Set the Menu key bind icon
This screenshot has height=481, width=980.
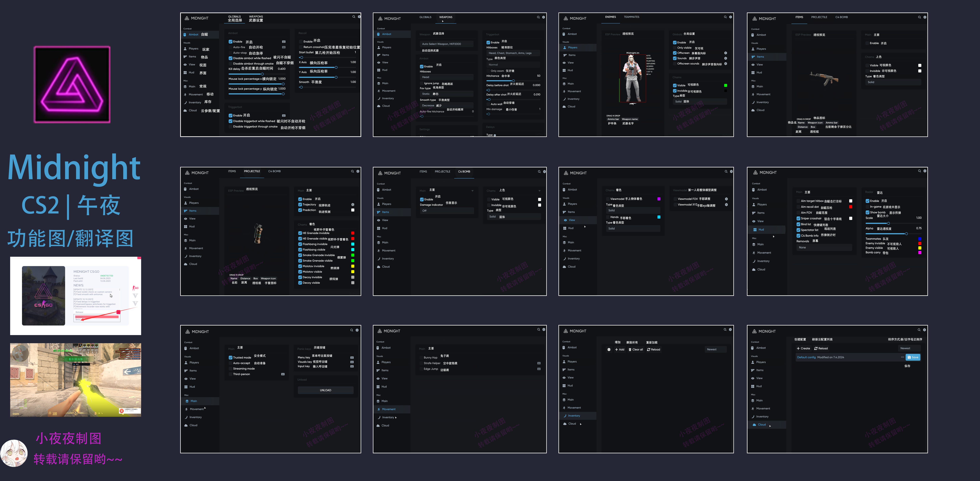tap(352, 357)
